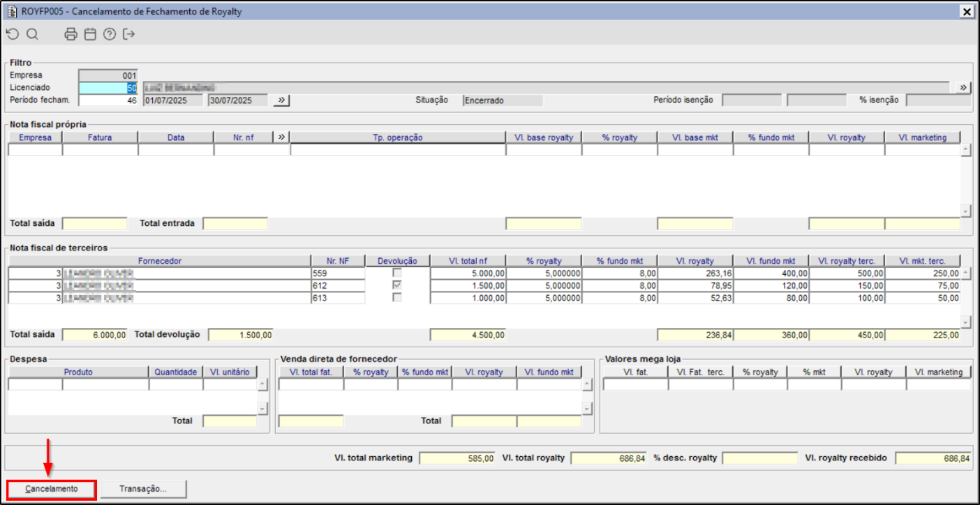Focus the Empresa filter field
This screenshot has width=980, height=505.
(x=108, y=75)
